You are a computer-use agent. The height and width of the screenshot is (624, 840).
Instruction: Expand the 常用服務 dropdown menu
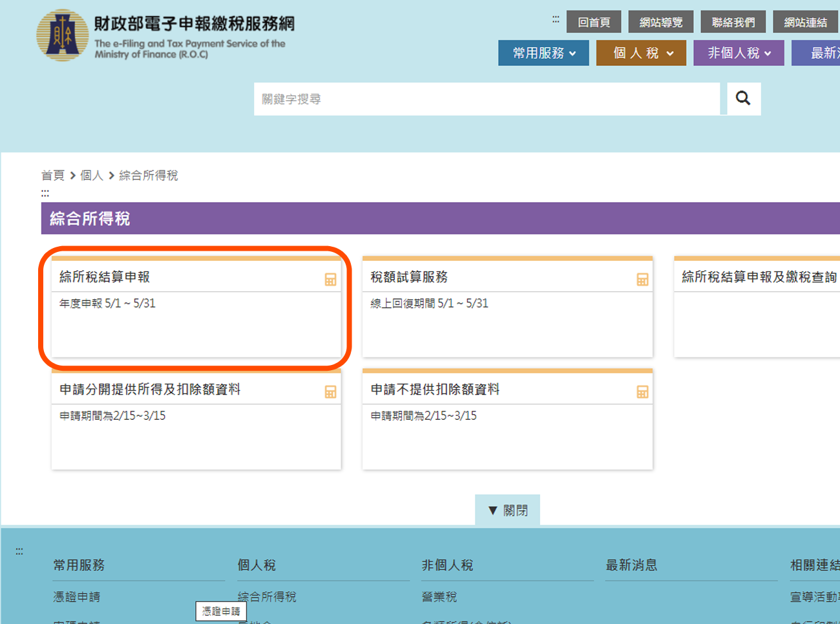pyautogui.click(x=543, y=53)
